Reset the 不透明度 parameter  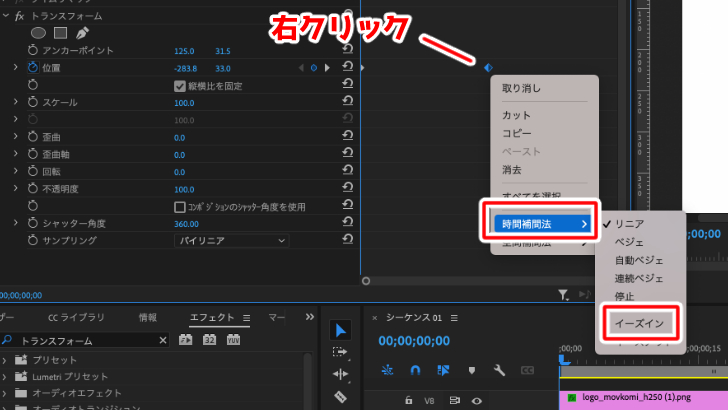(347, 188)
